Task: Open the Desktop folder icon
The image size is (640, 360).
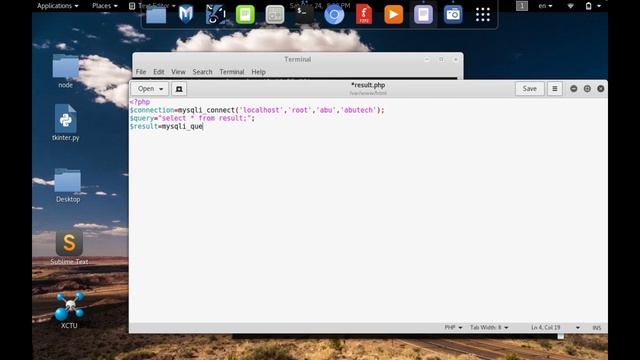Action: [68, 186]
